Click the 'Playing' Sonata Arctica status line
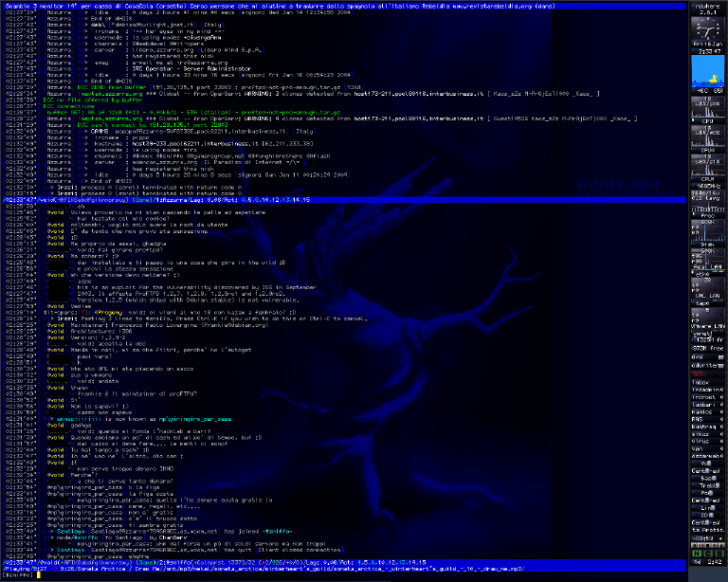The height and width of the screenshot is (582, 728). pos(343,569)
